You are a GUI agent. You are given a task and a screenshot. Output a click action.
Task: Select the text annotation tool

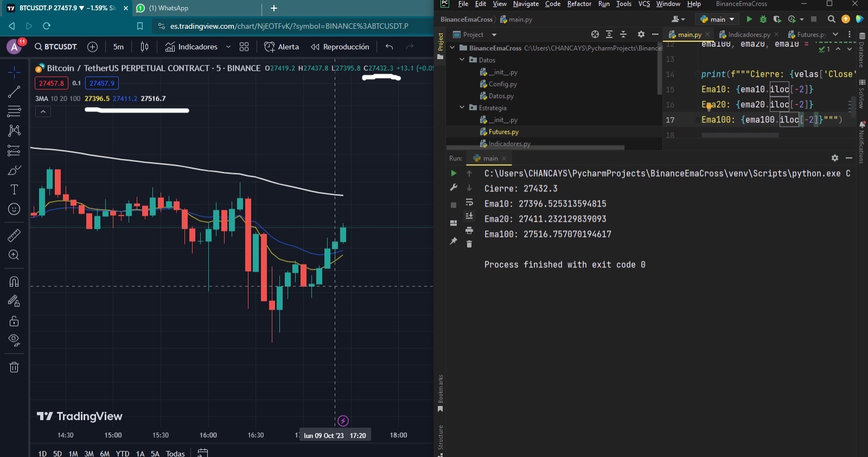[14, 189]
